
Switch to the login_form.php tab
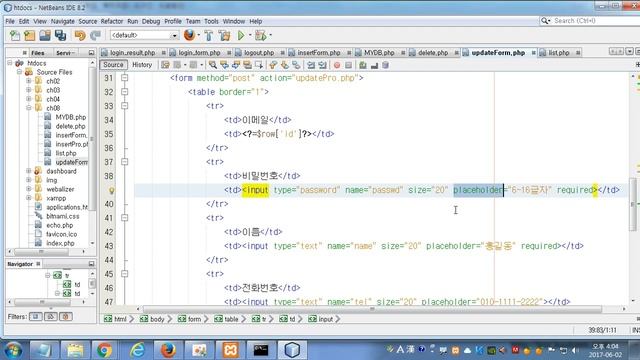[x=199, y=53]
